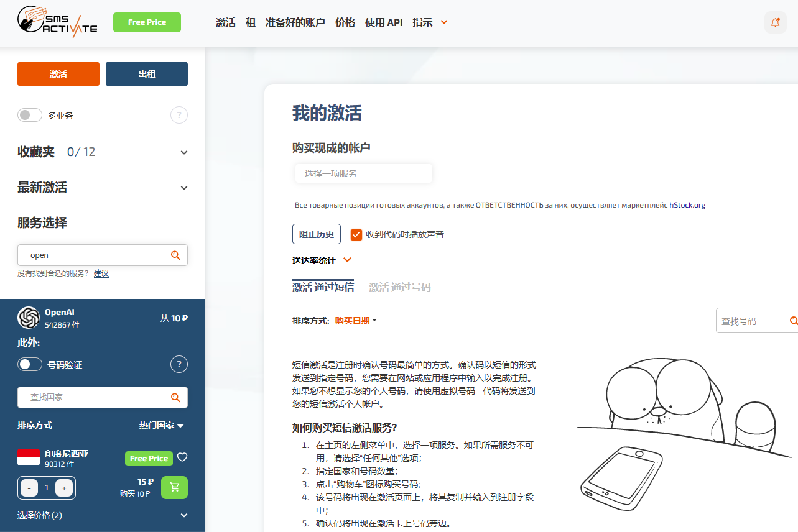Click the search magnifier in service search box
The height and width of the screenshot is (532, 798).
[x=175, y=255]
